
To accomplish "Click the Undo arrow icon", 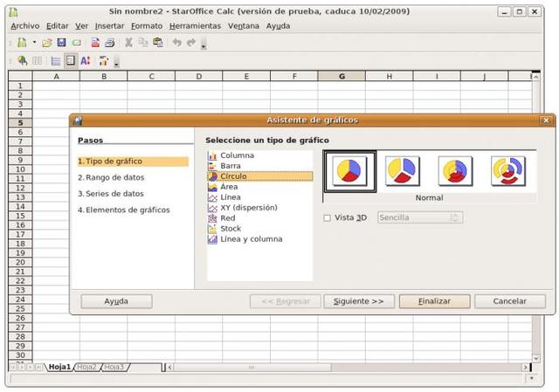I will point(176,43).
